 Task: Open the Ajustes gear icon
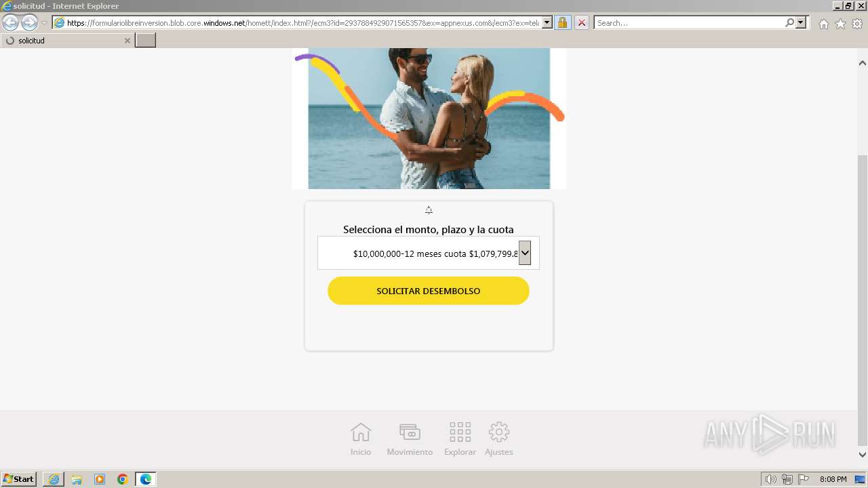coord(498,432)
